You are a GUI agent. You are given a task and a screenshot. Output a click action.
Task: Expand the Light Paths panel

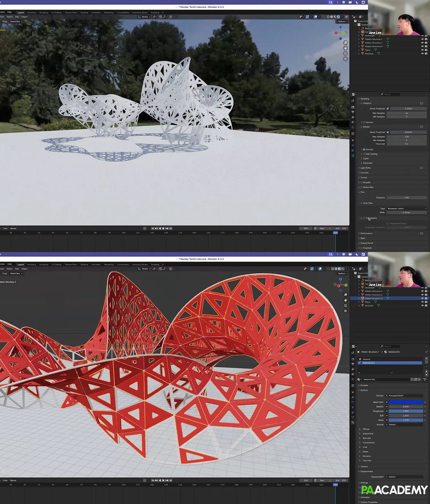point(365,168)
